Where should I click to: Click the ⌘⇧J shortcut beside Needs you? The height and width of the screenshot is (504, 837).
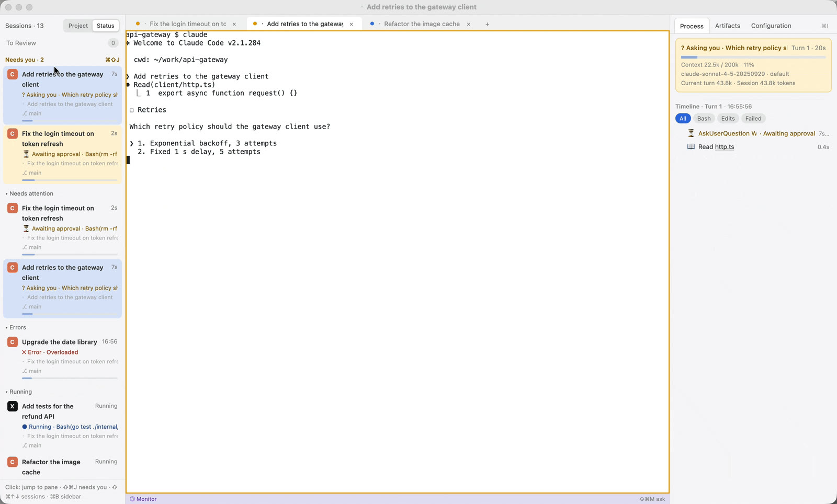point(112,60)
